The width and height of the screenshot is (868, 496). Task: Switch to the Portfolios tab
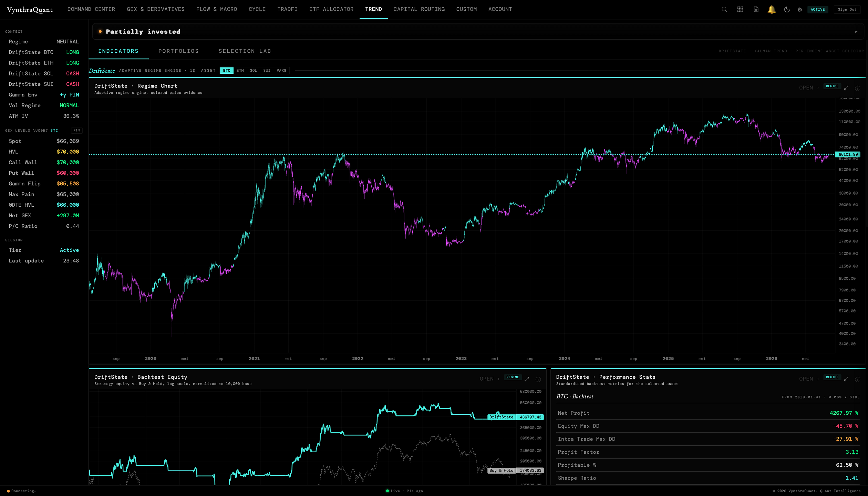pos(178,51)
